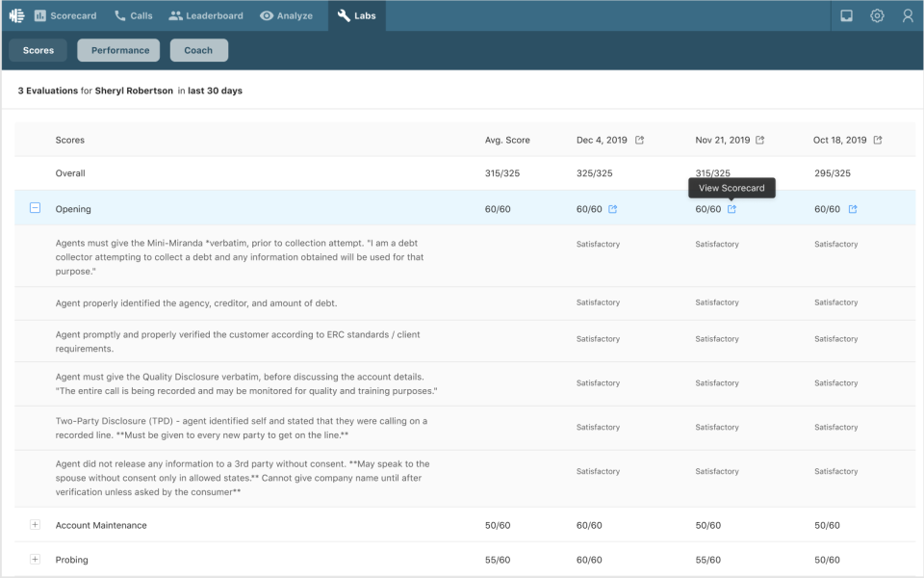Click the Two-Party Disclosure criterion text
The width and height of the screenshot is (924, 578).
tap(241, 428)
